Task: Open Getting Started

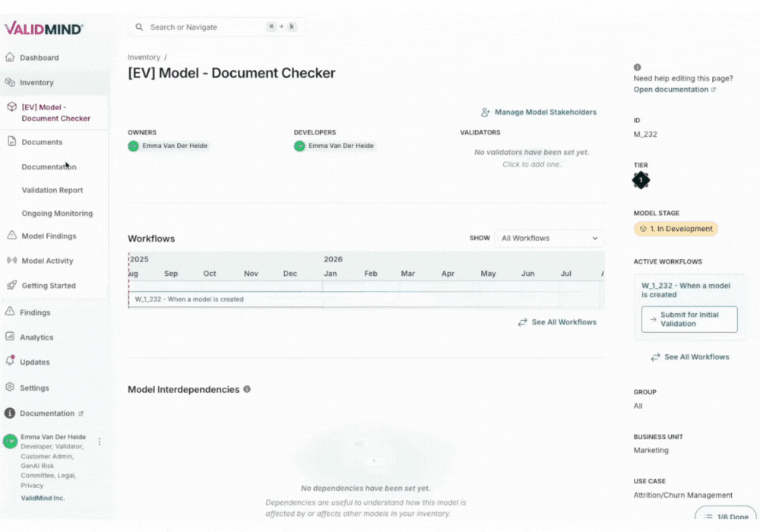Action: [49, 286]
